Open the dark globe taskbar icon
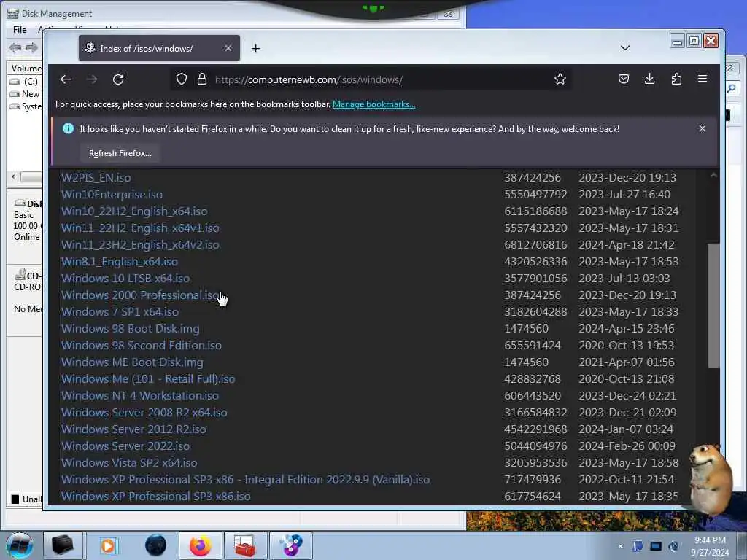The height and width of the screenshot is (560, 747). pyautogui.click(x=155, y=545)
